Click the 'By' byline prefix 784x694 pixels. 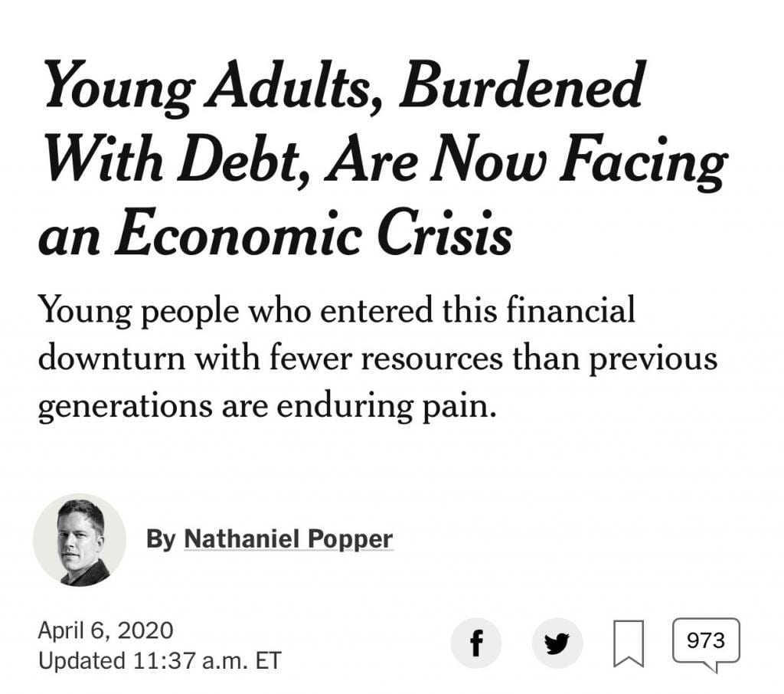point(161,539)
